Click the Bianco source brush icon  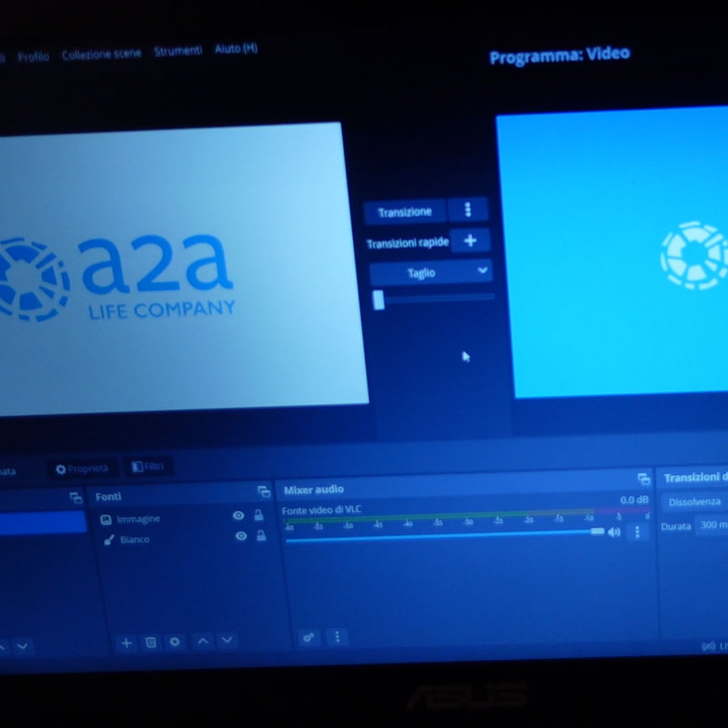(x=109, y=540)
